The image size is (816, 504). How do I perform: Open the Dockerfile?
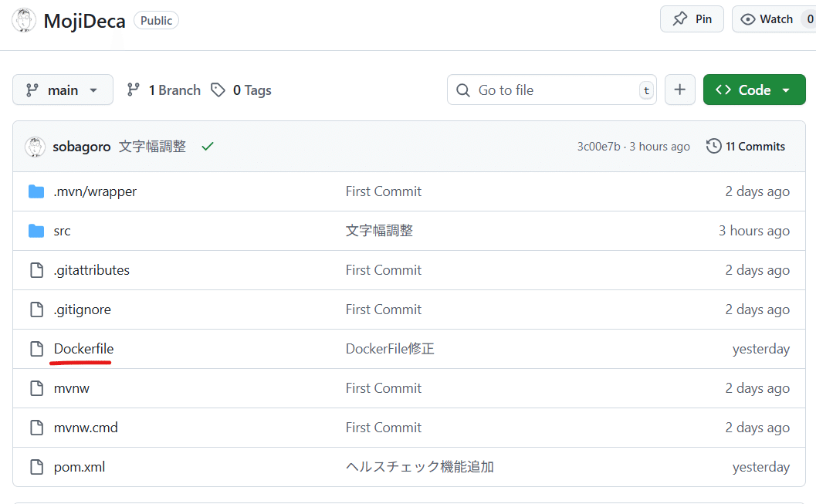point(83,349)
